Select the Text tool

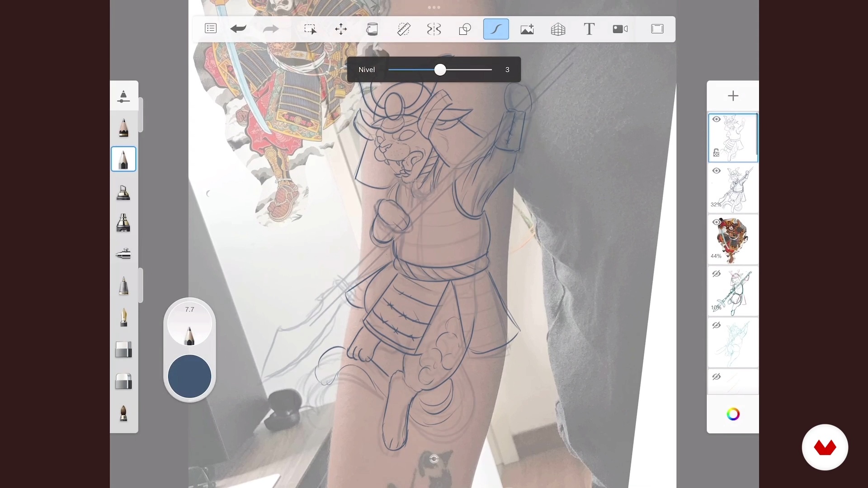pos(589,29)
